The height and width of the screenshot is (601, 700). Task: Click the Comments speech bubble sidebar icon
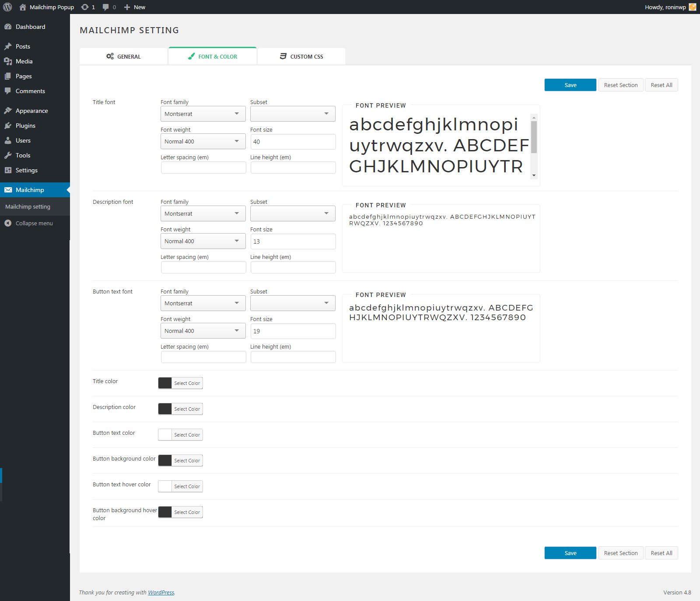click(x=8, y=91)
